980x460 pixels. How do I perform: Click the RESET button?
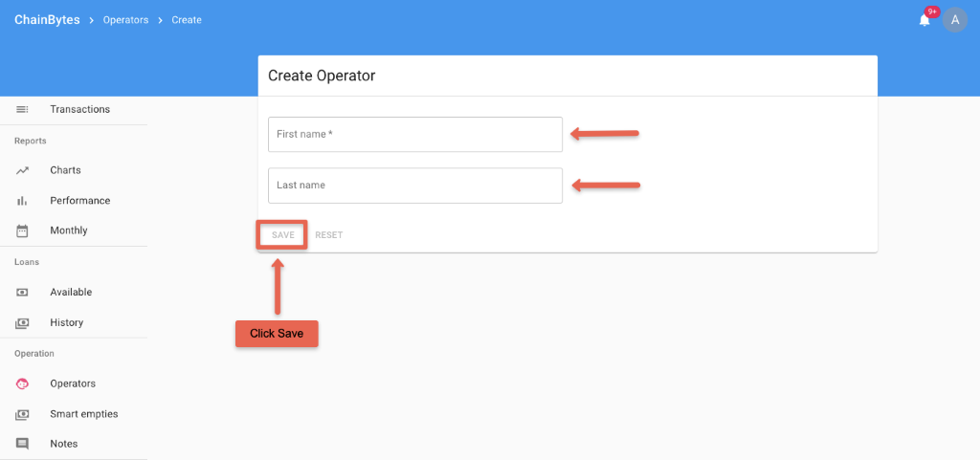coord(329,235)
